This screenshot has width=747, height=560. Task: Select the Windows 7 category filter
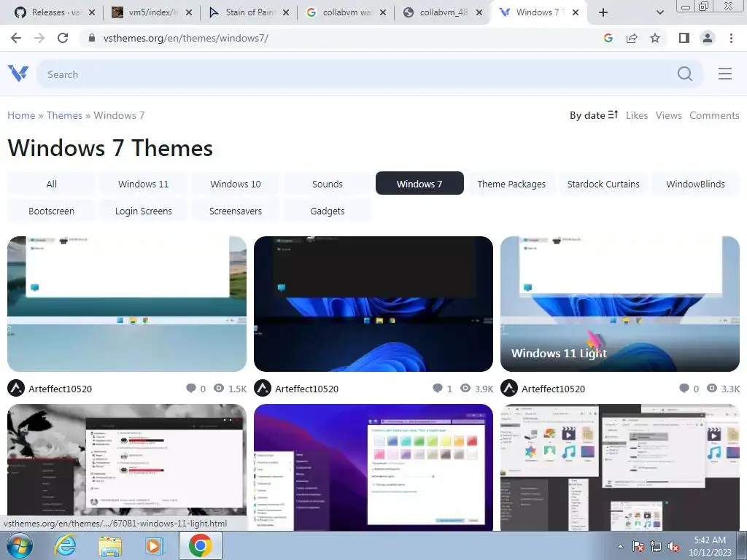coord(419,183)
